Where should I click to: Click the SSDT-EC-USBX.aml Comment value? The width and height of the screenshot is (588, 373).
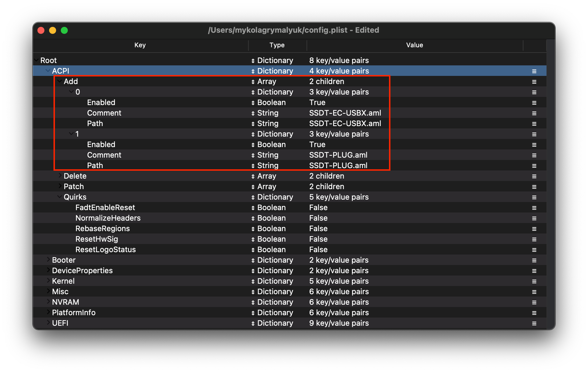coord(345,113)
